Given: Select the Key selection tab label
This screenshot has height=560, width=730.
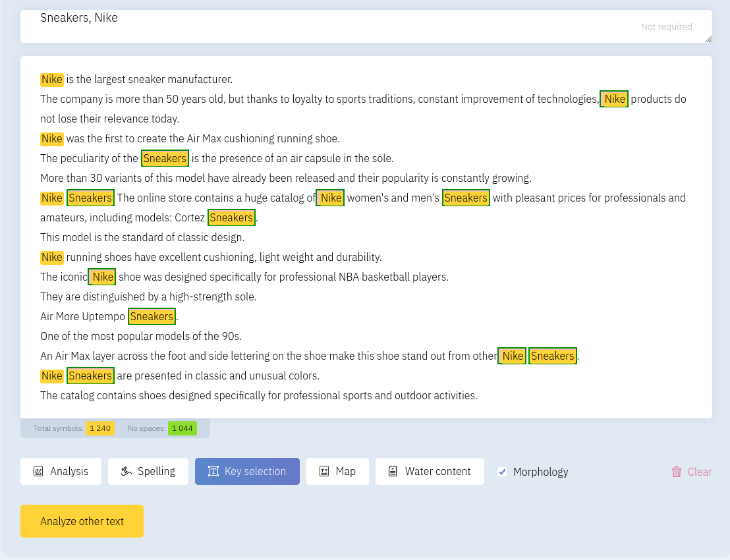Looking at the screenshot, I should (x=255, y=472).
